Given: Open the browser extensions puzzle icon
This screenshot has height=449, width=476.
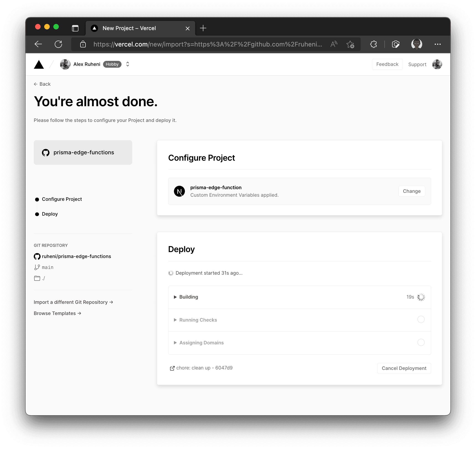Looking at the screenshot, I should [x=373, y=44].
